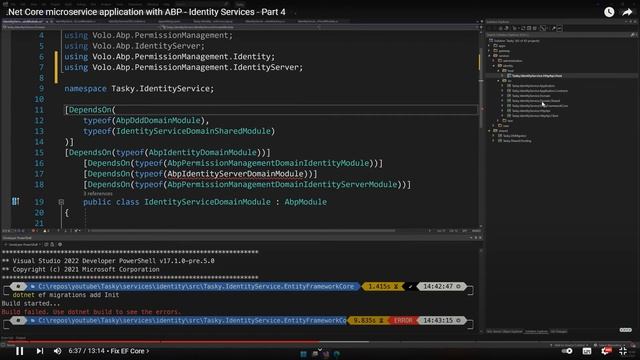Toggle subtitles and closed captions

(587, 351)
